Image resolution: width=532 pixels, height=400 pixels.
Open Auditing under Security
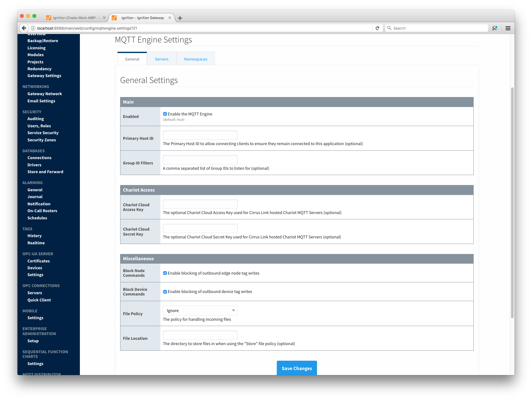click(36, 119)
